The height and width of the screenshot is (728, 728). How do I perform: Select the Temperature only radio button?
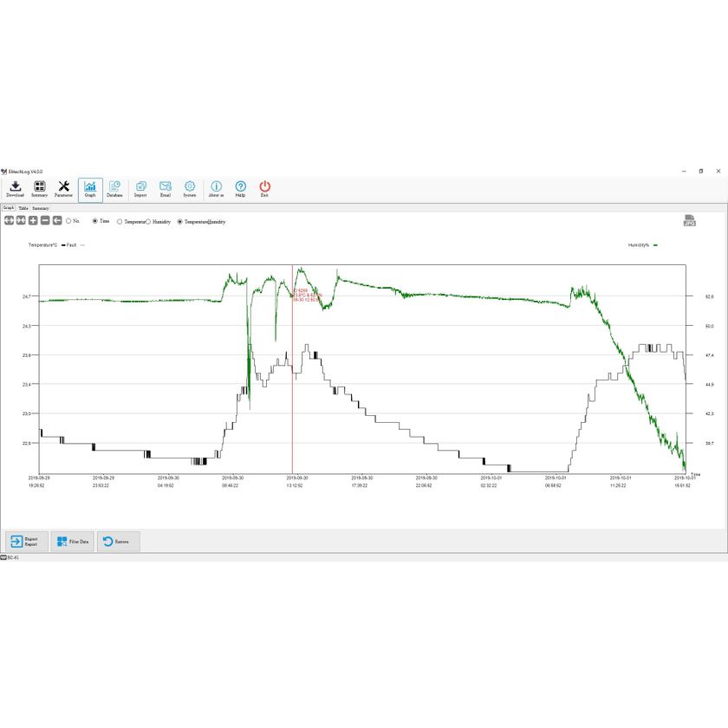coord(120,222)
